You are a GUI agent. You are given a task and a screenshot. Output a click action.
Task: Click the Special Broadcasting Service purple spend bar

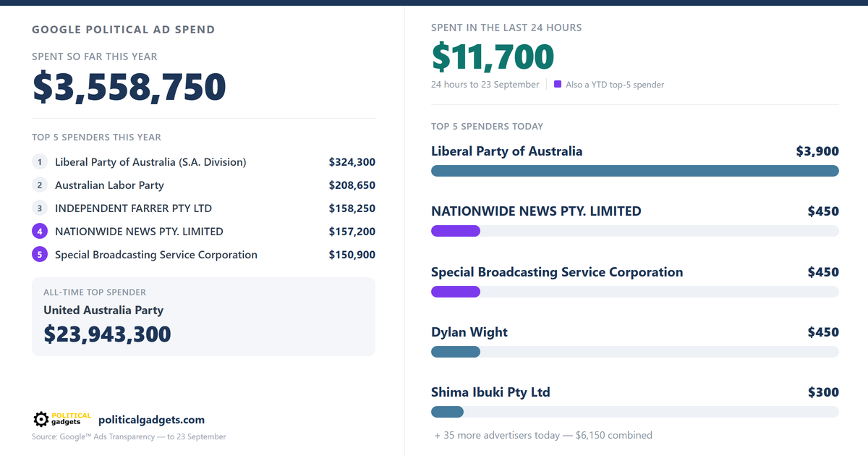click(456, 292)
